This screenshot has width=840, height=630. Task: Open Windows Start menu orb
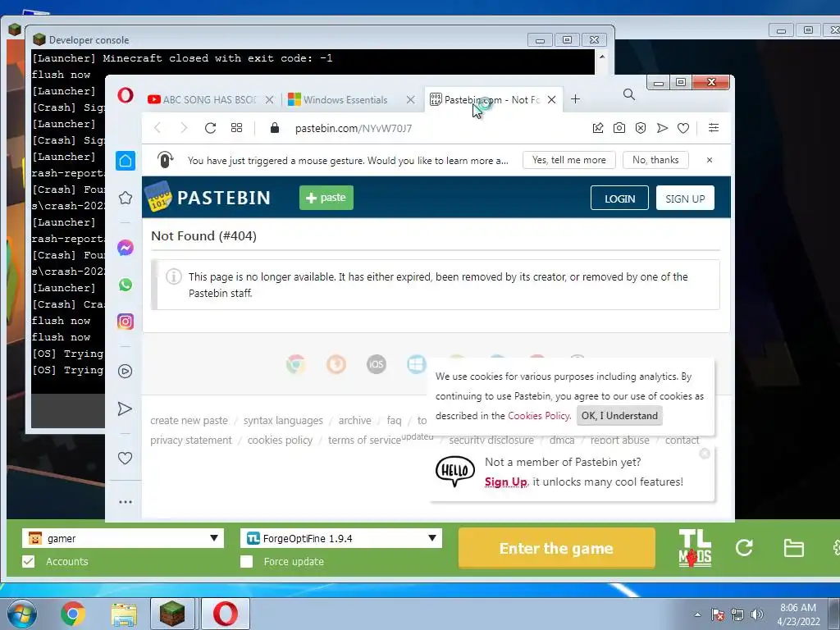[21, 614]
